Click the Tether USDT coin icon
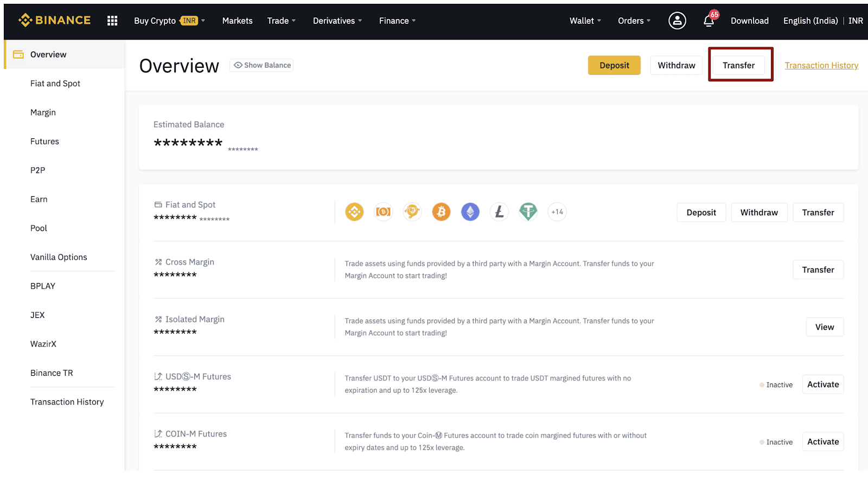868x481 pixels. (x=528, y=212)
